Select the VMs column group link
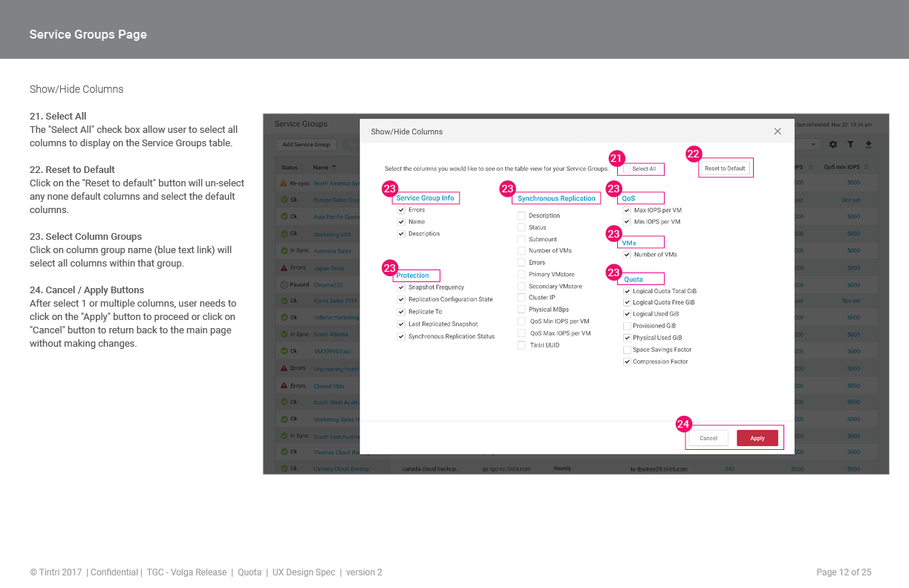 (629, 243)
